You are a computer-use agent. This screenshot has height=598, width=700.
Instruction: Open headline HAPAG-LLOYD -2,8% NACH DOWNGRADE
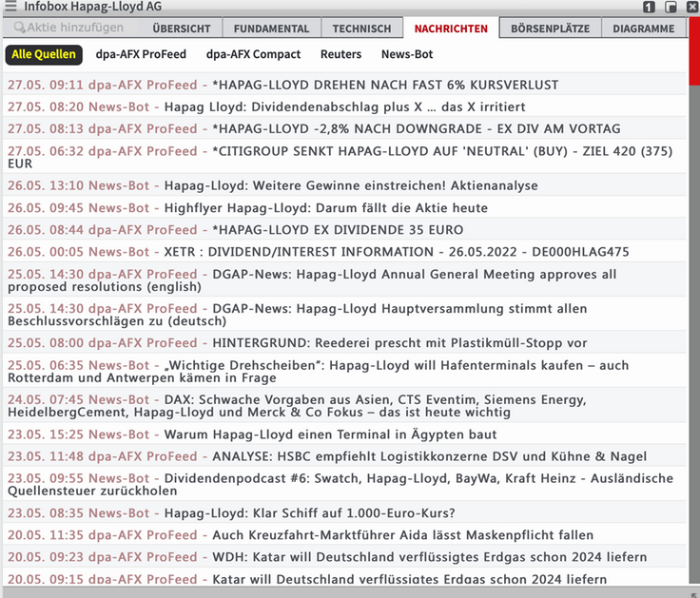click(344, 128)
